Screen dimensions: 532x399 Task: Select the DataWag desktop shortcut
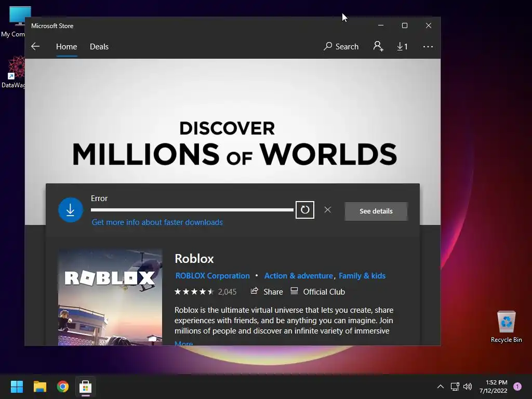point(14,72)
